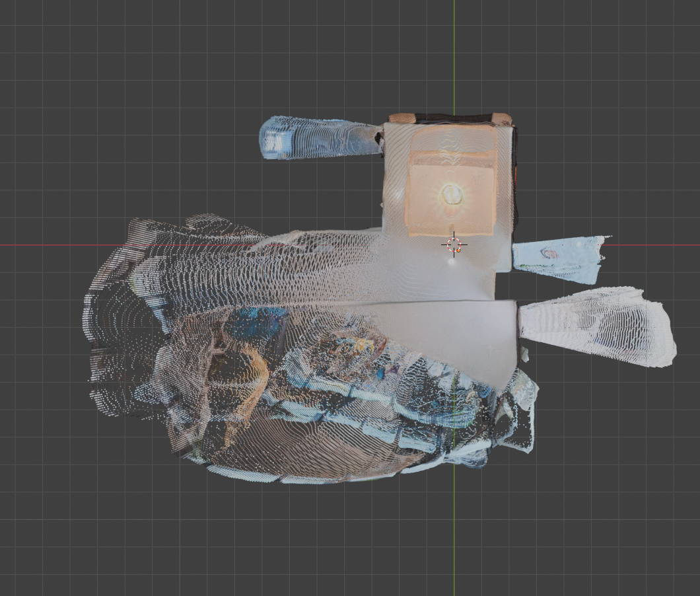Click the red X axis line at far left

coord(40,245)
